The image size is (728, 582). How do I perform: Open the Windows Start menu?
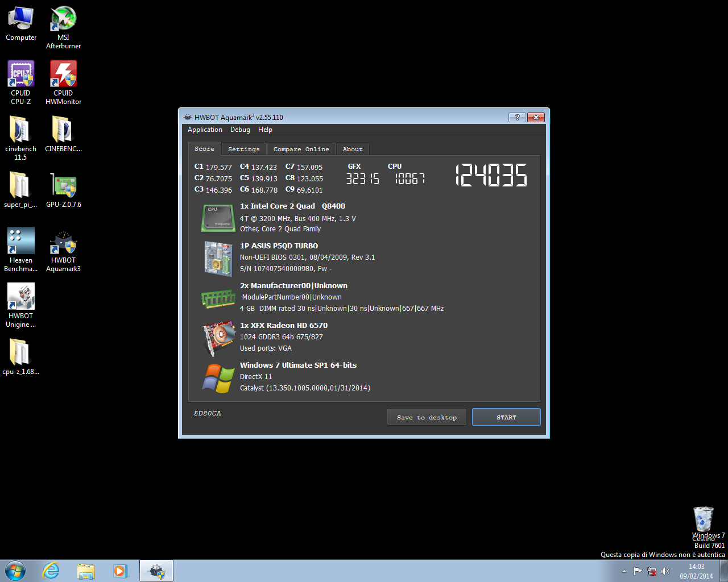[15, 571]
